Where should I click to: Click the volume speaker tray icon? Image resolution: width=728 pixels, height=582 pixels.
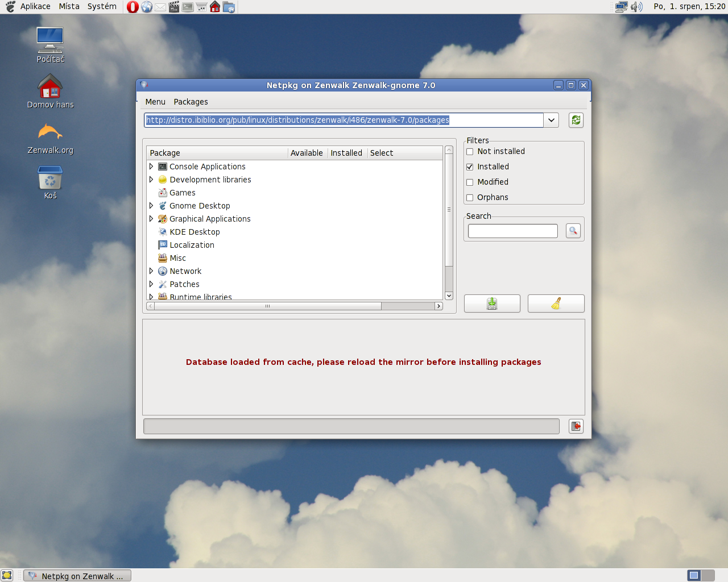coord(636,7)
